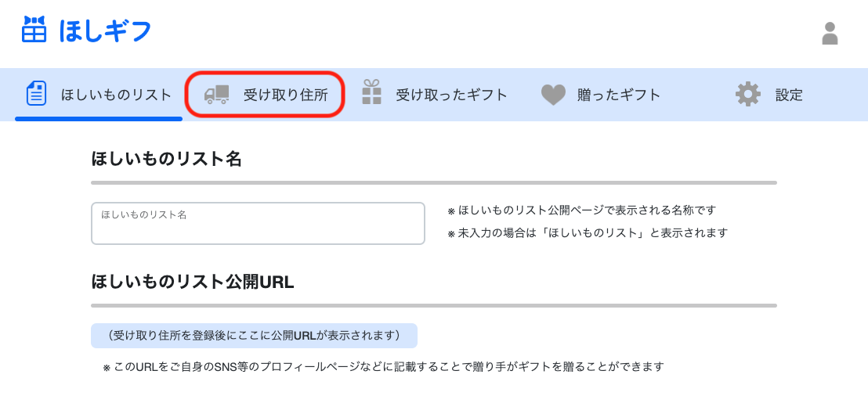Viewport: 868px width, 396px height.
Task: Switch to the 受け取ったギフト tab
Action: pyautogui.click(x=451, y=95)
